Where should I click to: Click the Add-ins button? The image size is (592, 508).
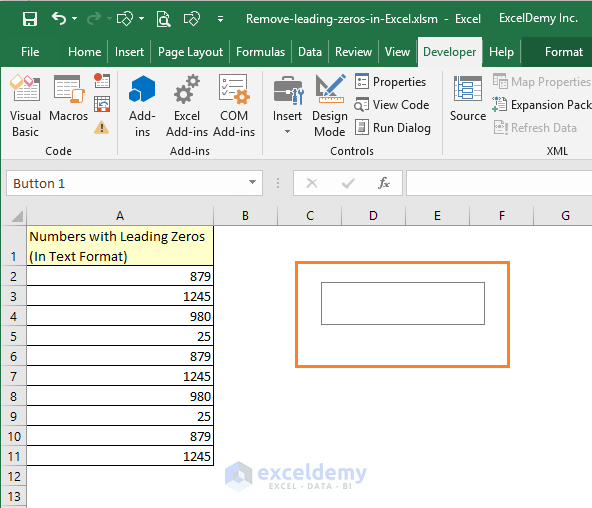tap(142, 106)
